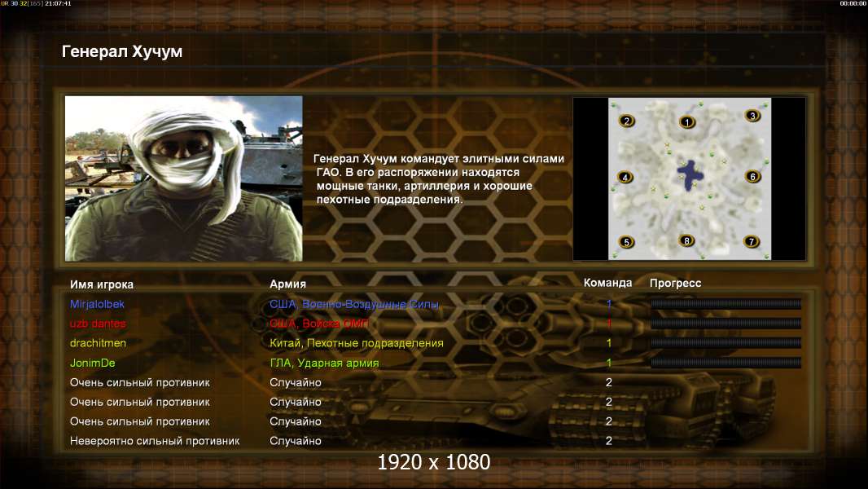The image size is (868, 489).
Task: Click the 'Прогресс' column header
Action: [x=675, y=283]
